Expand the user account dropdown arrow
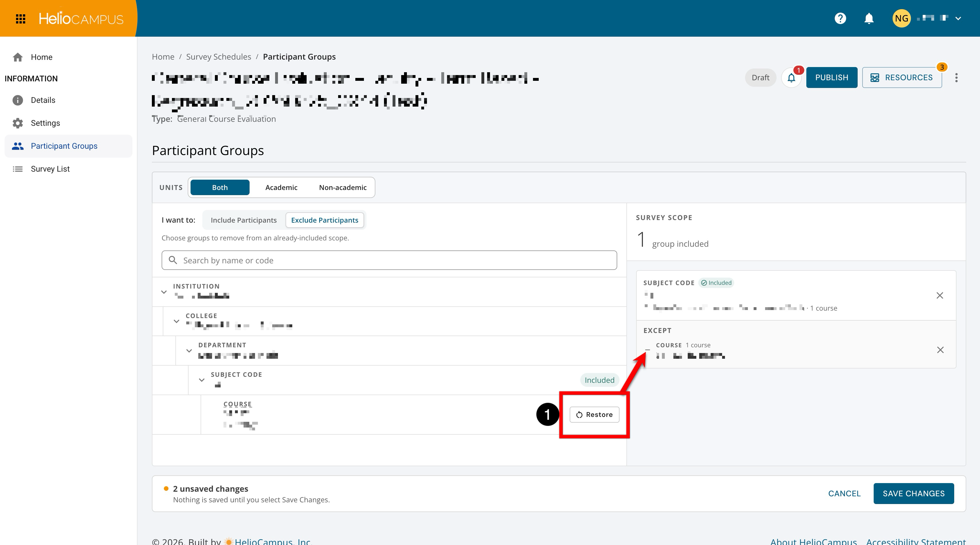The height and width of the screenshot is (545, 980). tap(958, 18)
